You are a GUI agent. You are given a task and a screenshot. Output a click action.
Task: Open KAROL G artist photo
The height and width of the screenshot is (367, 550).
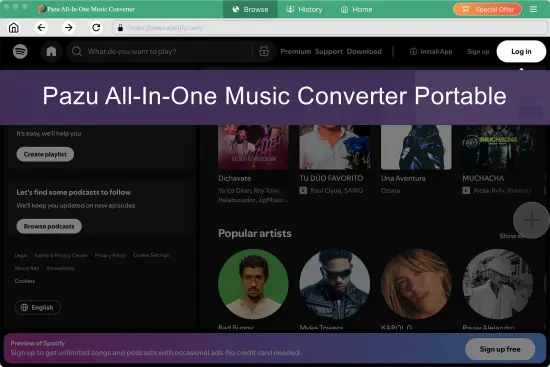pos(416,284)
